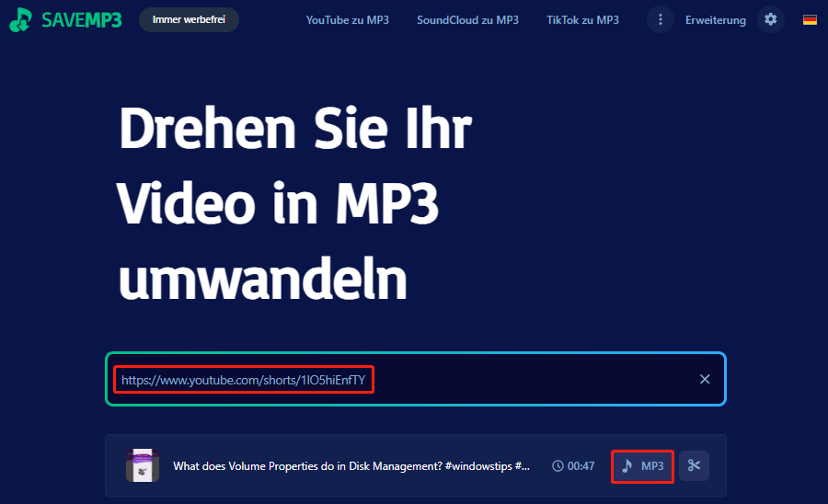Click the Immer werbefrei badge
The image size is (828, 504).
click(189, 19)
